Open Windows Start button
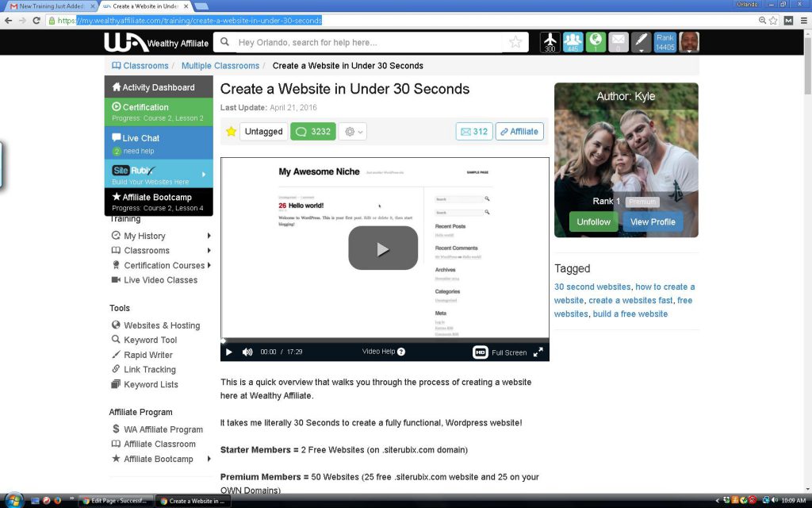Screen dimensions: 812x508 pos(13,500)
